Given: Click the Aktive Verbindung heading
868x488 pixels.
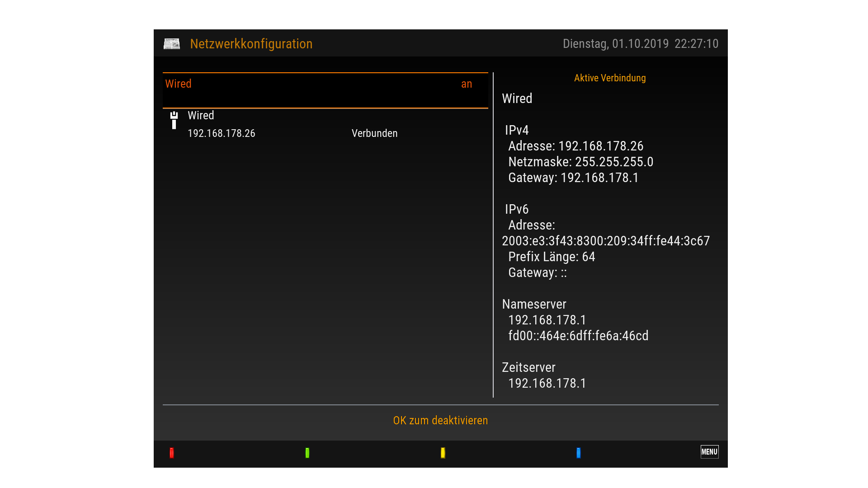Looking at the screenshot, I should 609,78.
